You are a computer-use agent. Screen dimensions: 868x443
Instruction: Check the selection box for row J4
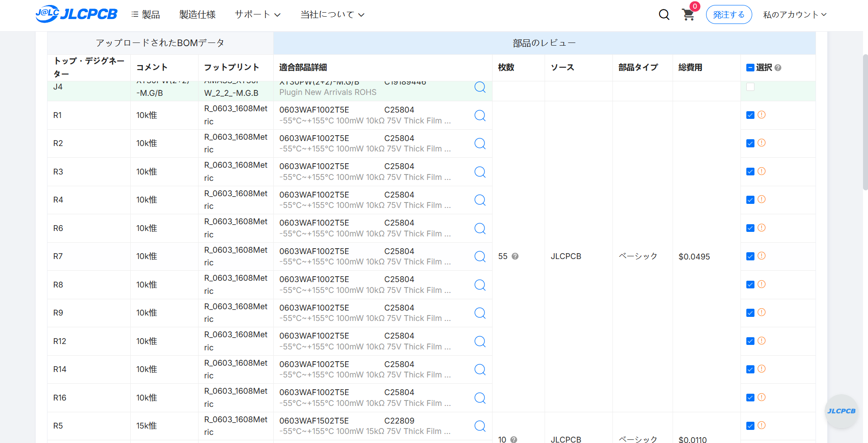pos(750,86)
